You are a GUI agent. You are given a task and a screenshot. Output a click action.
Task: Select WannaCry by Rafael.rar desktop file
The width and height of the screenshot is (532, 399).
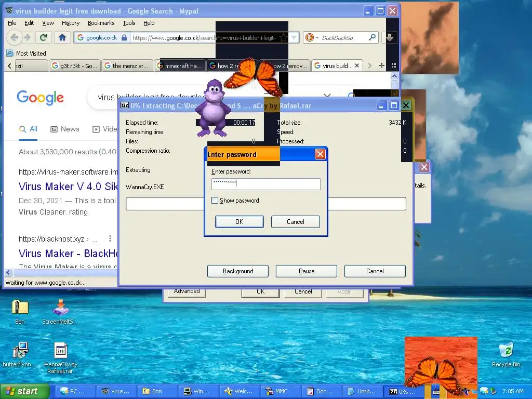(x=60, y=357)
